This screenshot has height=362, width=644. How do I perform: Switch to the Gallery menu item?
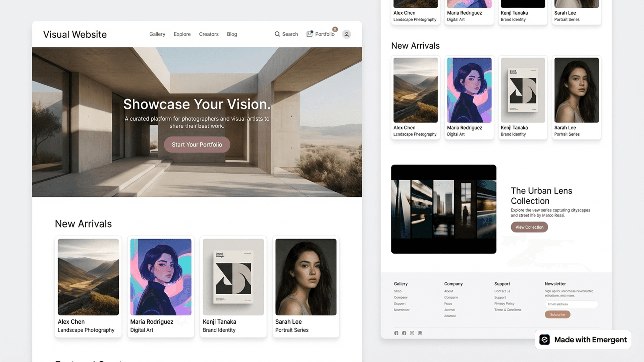tap(157, 34)
